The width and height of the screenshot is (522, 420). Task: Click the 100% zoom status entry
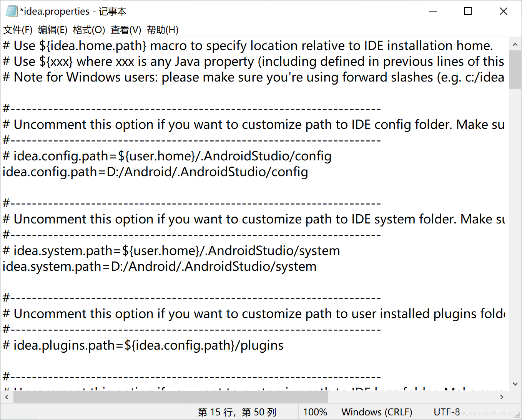[x=315, y=412]
